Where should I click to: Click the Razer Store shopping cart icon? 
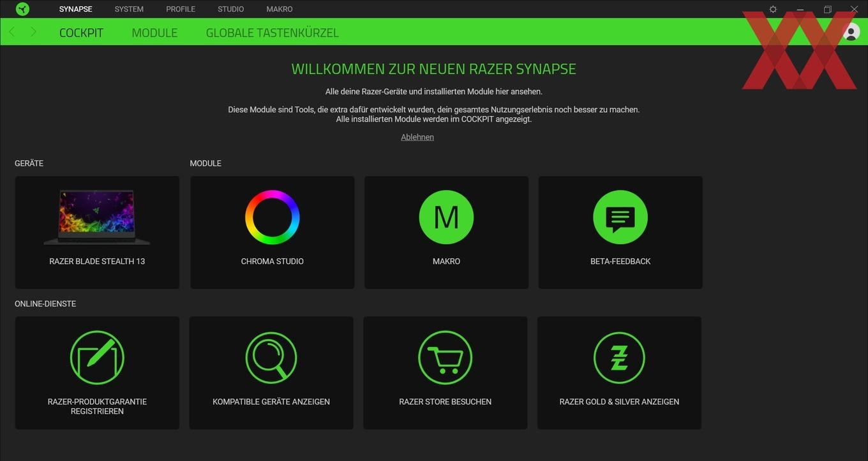click(445, 358)
